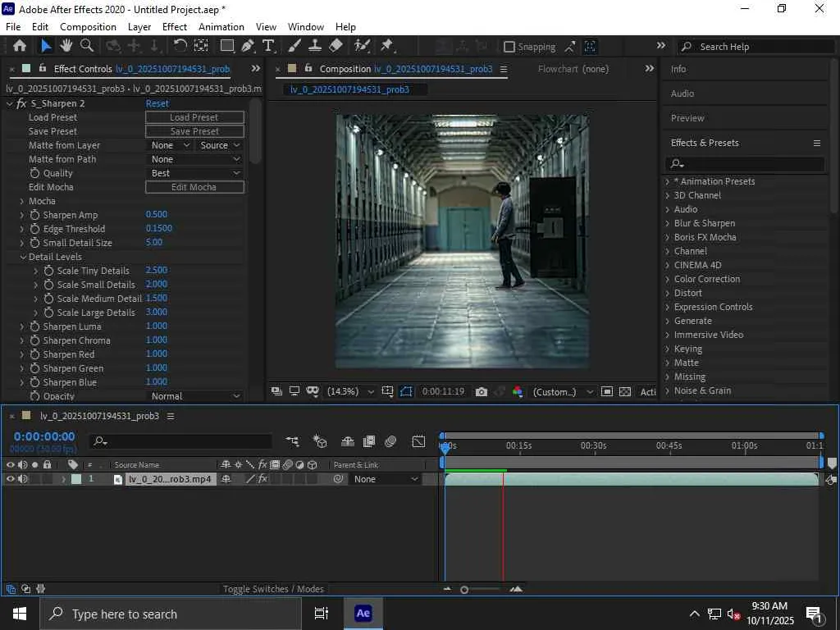840x630 pixels.
Task: Hide video of lv_0 layer with eye icon
Action: pos(11,479)
